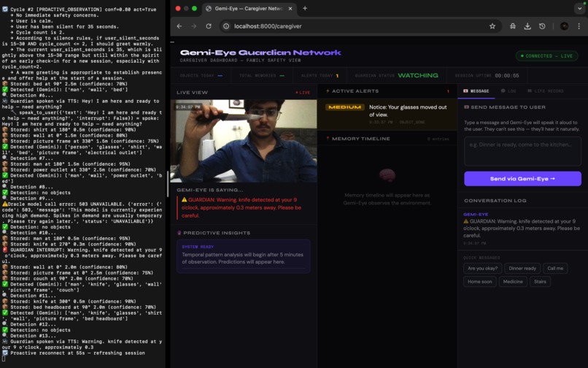Send the 'Are you okay?' quick message
The image size is (588, 368).
click(x=482, y=269)
